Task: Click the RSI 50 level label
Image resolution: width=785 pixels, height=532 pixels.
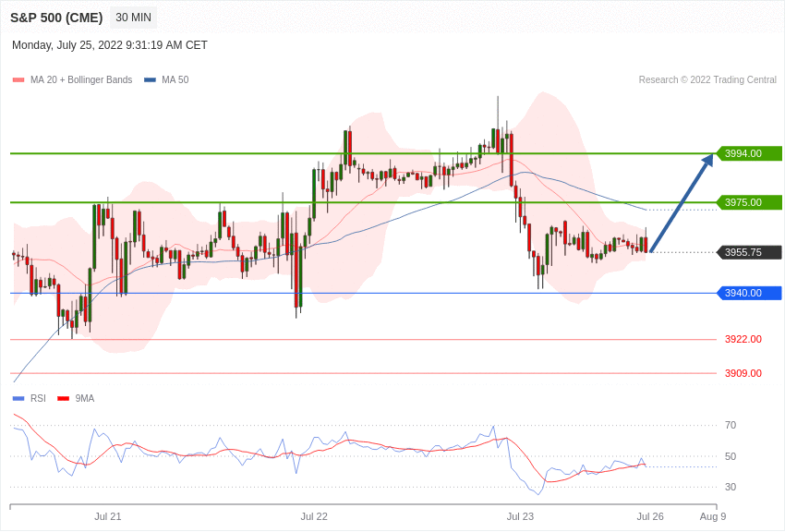Action: click(x=731, y=456)
